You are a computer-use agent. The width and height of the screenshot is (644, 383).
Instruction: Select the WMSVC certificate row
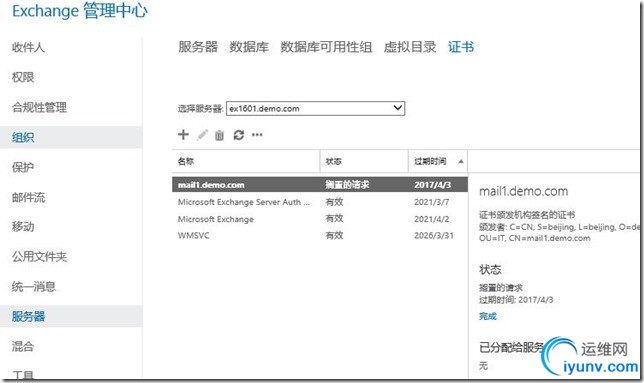coord(320,236)
